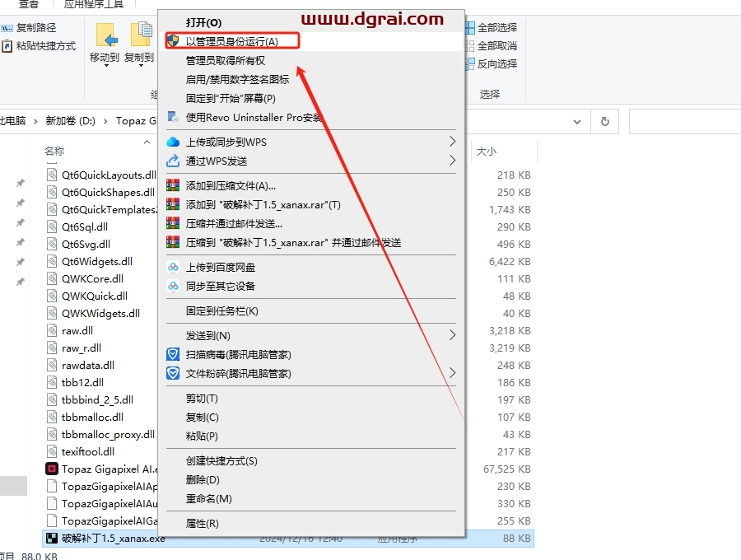Open 文件粉碎(腾讯电脑管家) submenu

pos(311,373)
